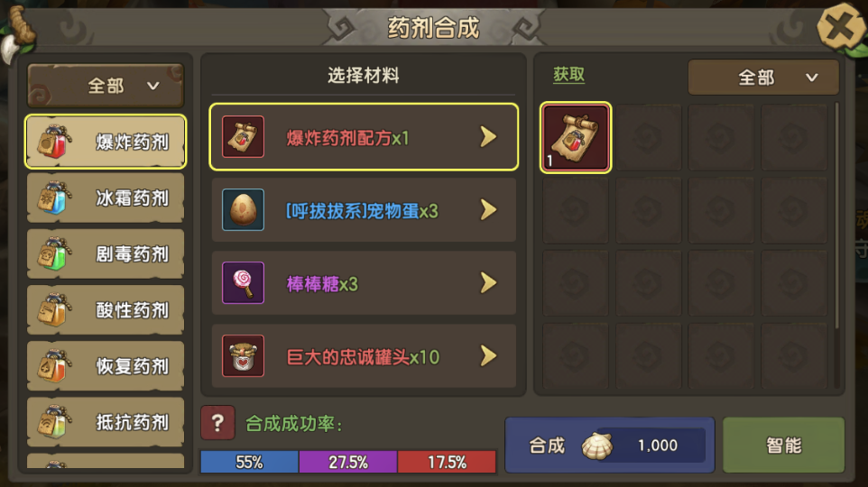The width and height of the screenshot is (868, 487).
Task: Click the 合成 button costing 1,000
Action: pyautogui.click(x=610, y=446)
